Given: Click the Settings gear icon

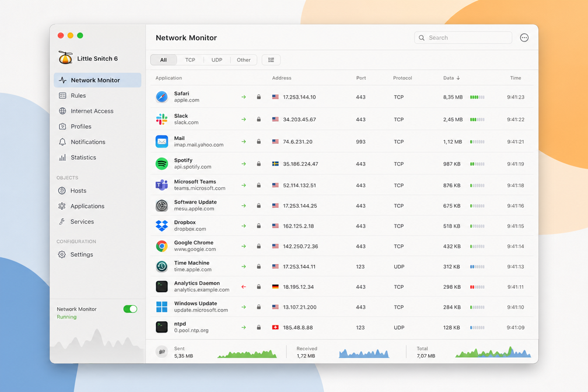Looking at the screenshot, I should (62, 254).
